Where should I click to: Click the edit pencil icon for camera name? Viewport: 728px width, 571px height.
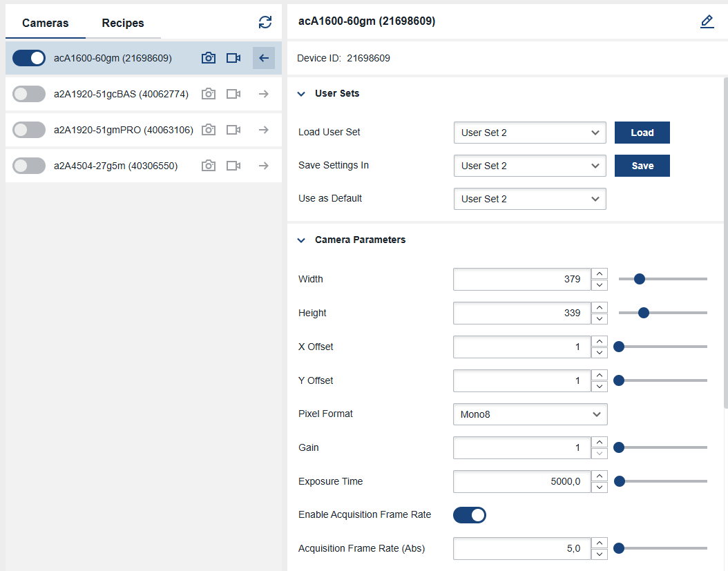point(707,22)
